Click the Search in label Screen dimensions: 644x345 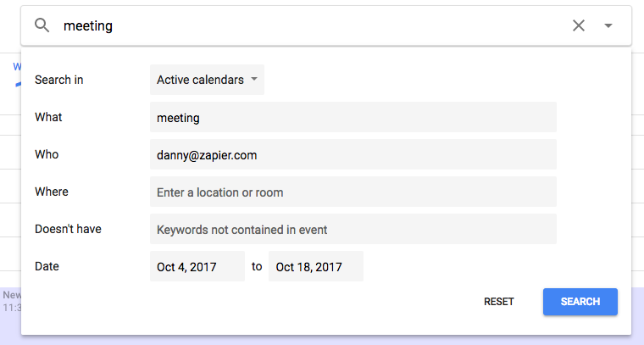coord(59,80)
